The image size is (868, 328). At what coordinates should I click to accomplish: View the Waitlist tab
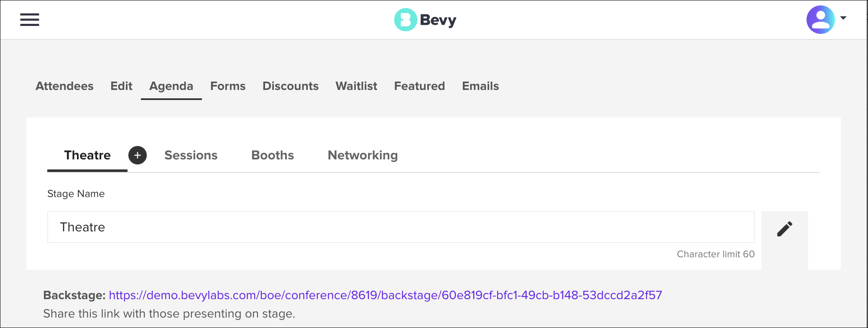356,86
